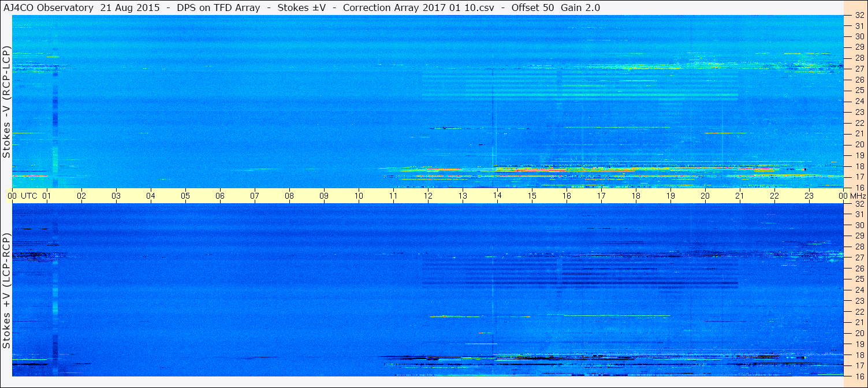The width and height of the screenshot is (868, 388).
Task: Click the 21 MHz tick of lower spectrogram
Action: [x=859, y=322]
